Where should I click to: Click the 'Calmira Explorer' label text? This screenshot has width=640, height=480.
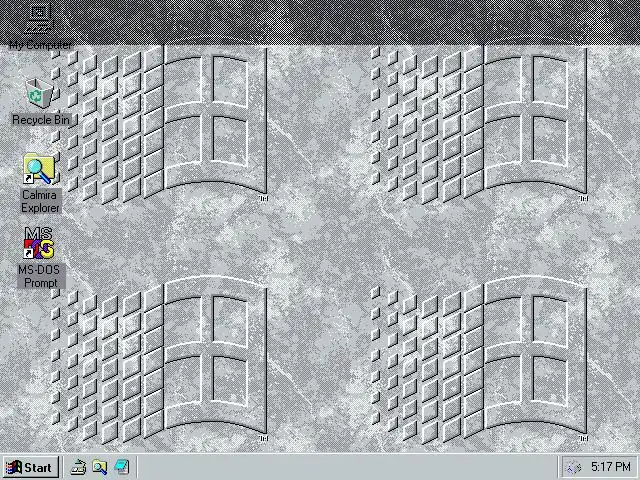[x=40, y=201]
